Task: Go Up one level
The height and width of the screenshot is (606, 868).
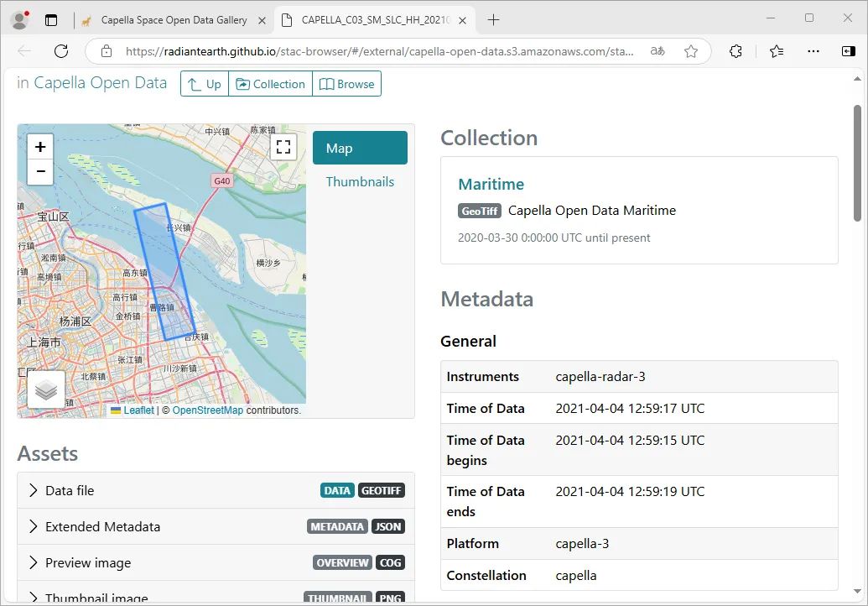Action: (x=205, y=84)
